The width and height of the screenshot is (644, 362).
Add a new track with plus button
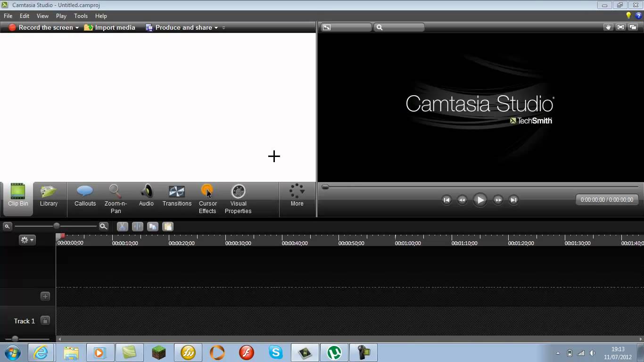pos(45,296)
